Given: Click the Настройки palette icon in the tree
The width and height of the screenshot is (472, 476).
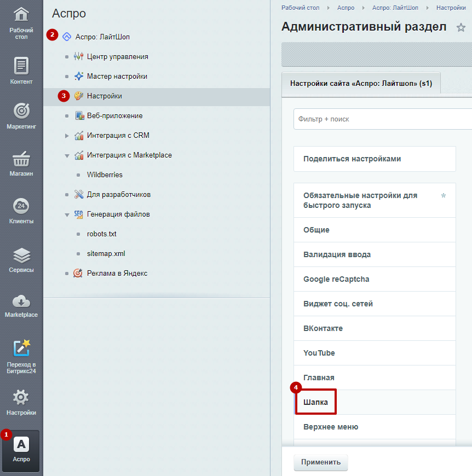Looking at the screenshot, I should (x=79, y=96).
